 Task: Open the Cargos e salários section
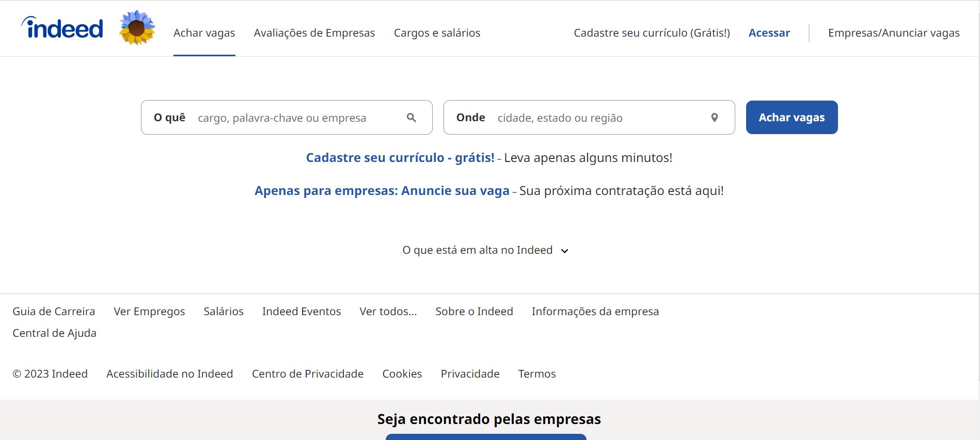click(437, 32)
